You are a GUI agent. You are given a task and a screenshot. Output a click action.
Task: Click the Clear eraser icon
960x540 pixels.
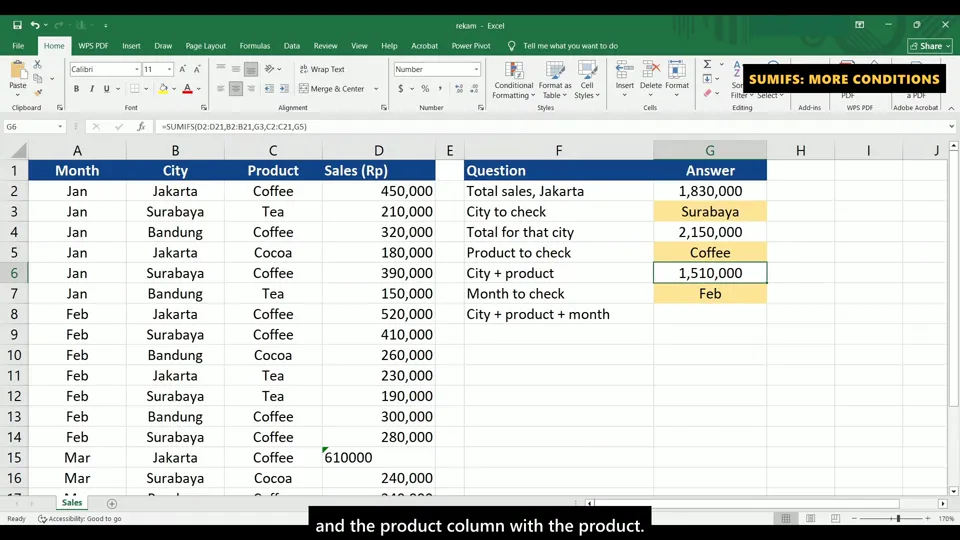(707, 93)
